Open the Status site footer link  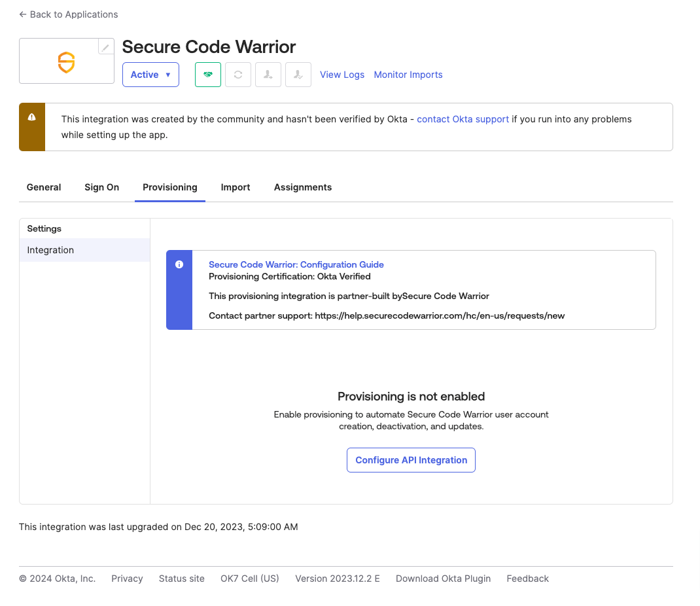(x=182, y=579)
